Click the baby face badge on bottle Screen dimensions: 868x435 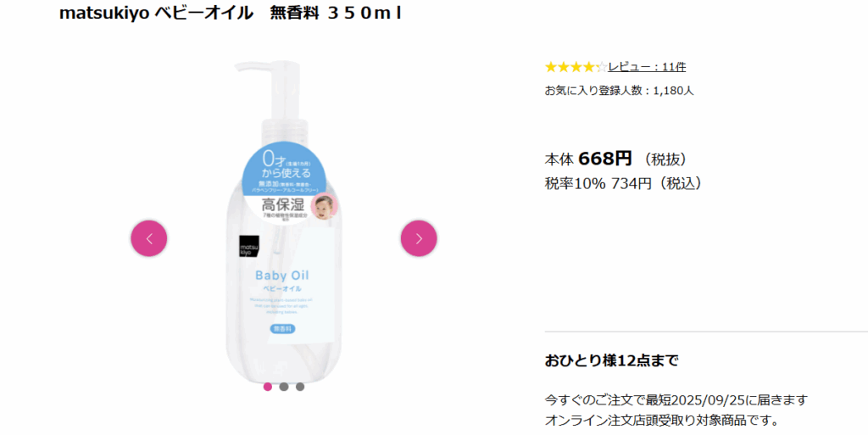[x=325, y=206]
